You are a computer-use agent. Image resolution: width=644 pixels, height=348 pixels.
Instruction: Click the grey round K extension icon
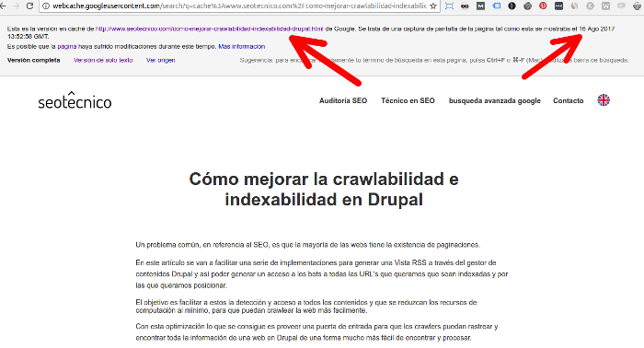[x=590, y=6]
